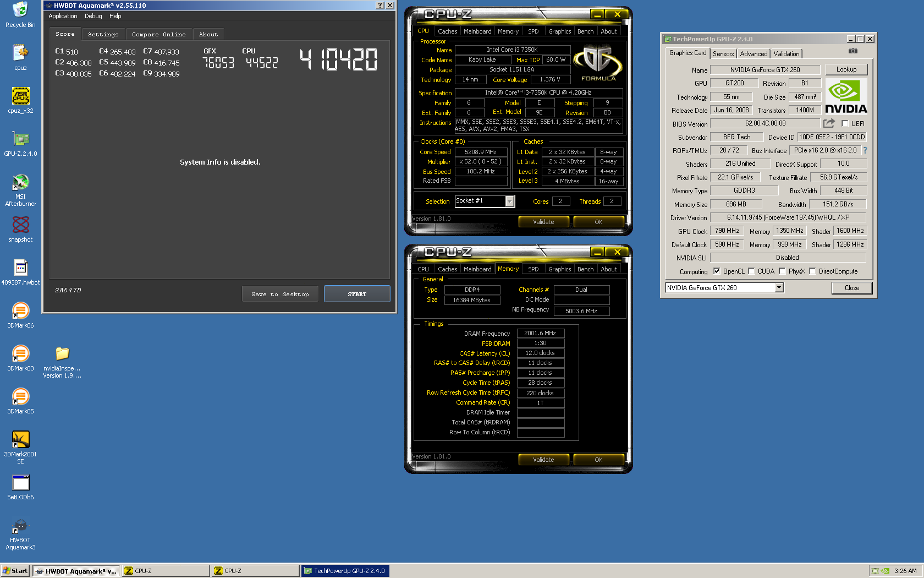Image resolution: width=924 pixels, height=578 pixels.
Task: Switch to Compare Online tab
Action: [x=159, y=34]
